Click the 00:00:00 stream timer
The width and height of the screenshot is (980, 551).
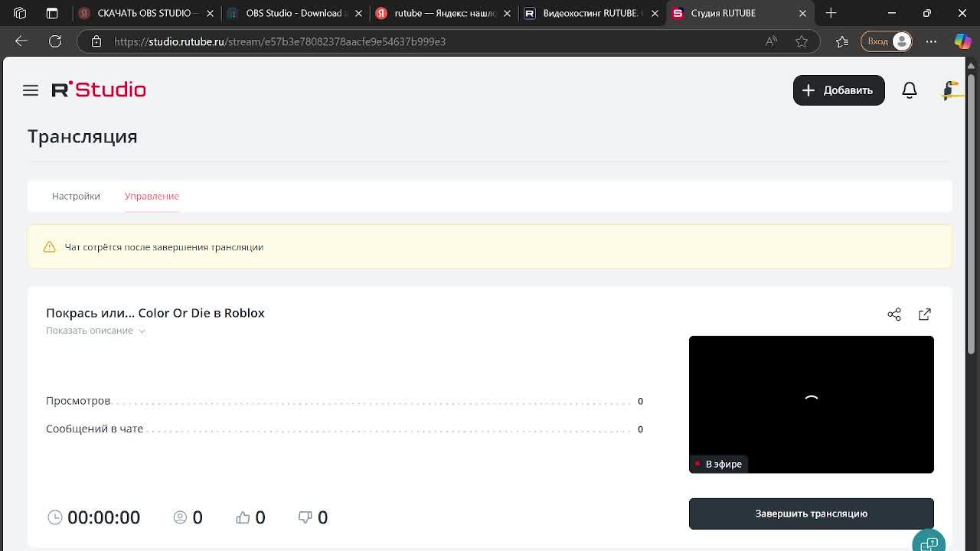click(x=103, y=517)
